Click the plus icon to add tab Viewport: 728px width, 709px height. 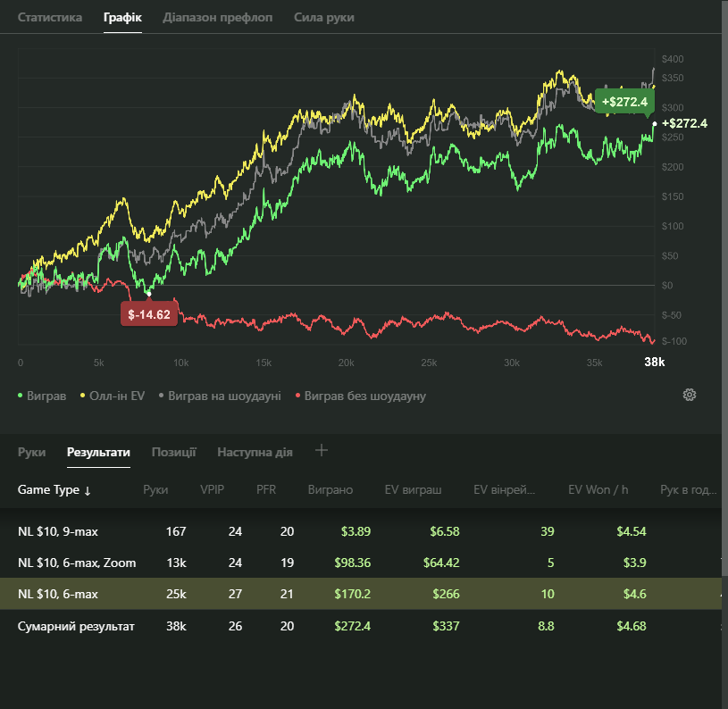[322, 451]
